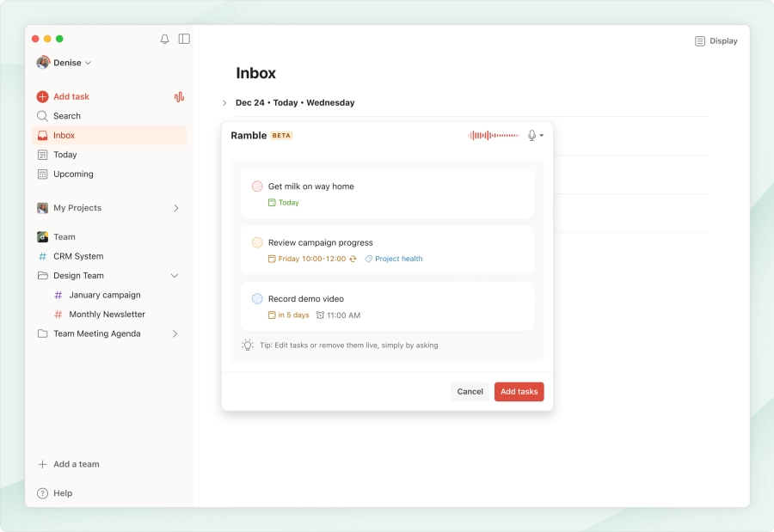Image resolution: width=774 pixels, height=532 pixels.
Task: Toggle the sidebar panel icon
Action: point(184,40)
